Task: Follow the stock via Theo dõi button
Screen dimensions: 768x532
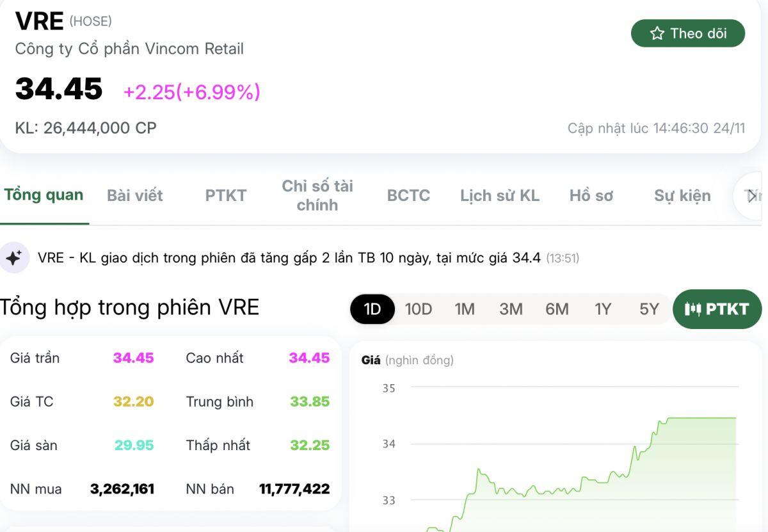Action: click(x=688, y=33)
